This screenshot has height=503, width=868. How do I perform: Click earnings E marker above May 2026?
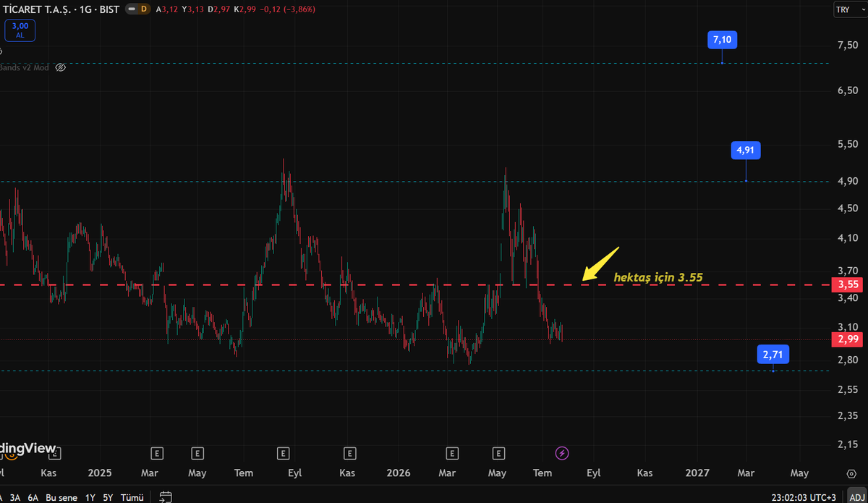coord(498,454)
